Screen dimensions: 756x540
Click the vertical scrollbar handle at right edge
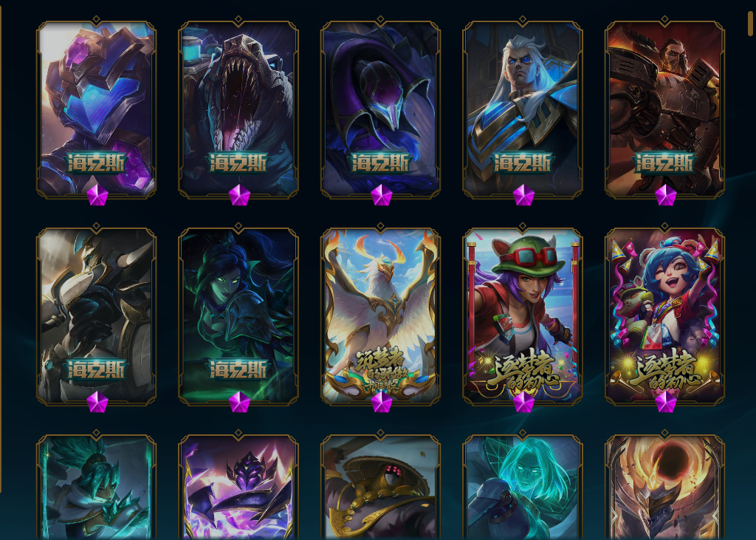point(751,23)
